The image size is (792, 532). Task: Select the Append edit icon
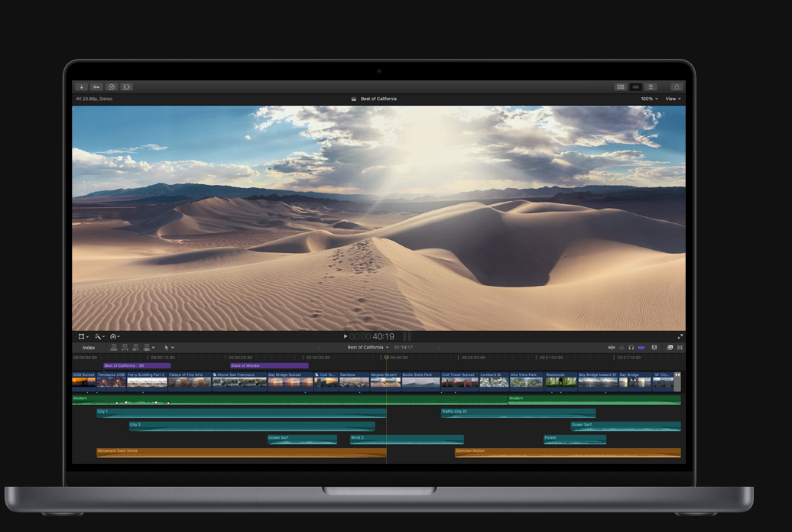pyautogui.click(x=136, y=347)
